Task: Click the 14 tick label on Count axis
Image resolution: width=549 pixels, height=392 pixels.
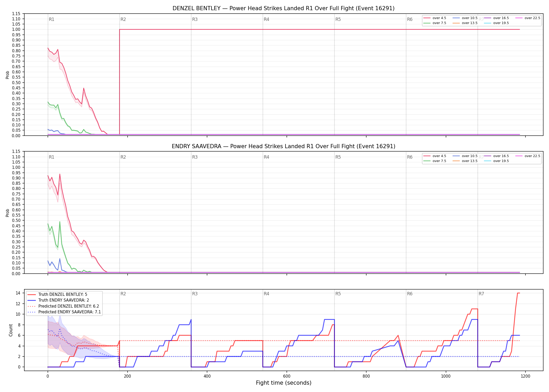Action: tap(18, 293)
